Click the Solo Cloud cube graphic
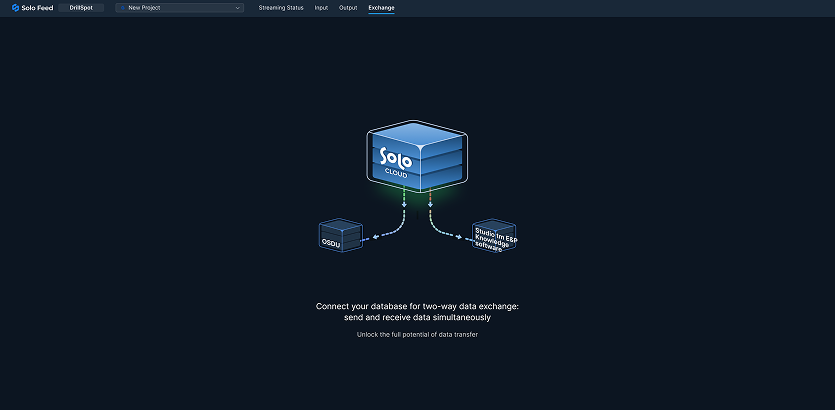The width and height of the screenshot is (835, 410). point(417,156)
